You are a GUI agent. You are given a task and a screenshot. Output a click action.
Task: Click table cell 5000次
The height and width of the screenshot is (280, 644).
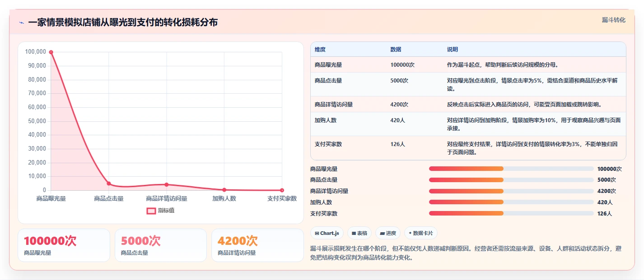[x=399, y=81]
